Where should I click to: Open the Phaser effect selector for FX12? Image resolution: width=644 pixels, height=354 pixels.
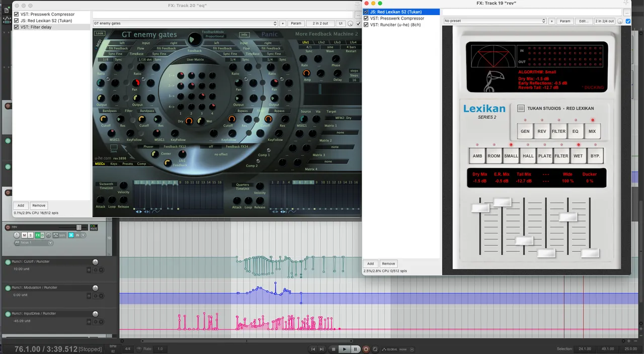click(148, 147)
